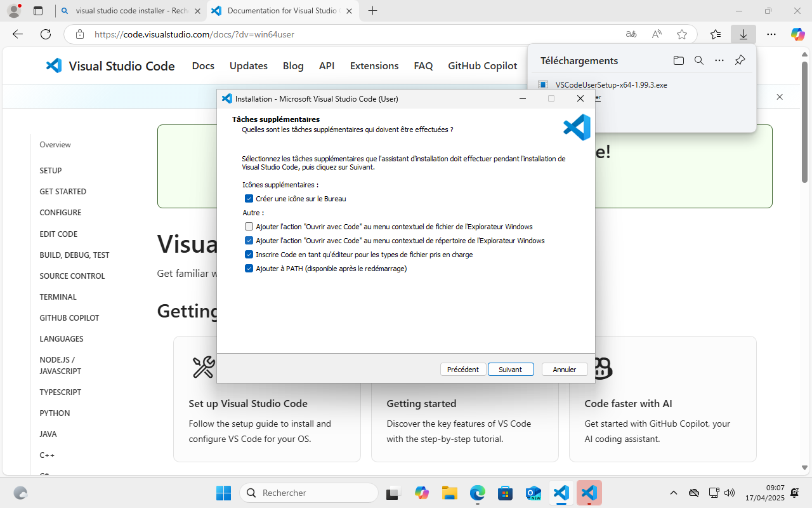Screen dimensions: 812x508
Task: Dismiss the site banner with X
Action: pos(780,97)
